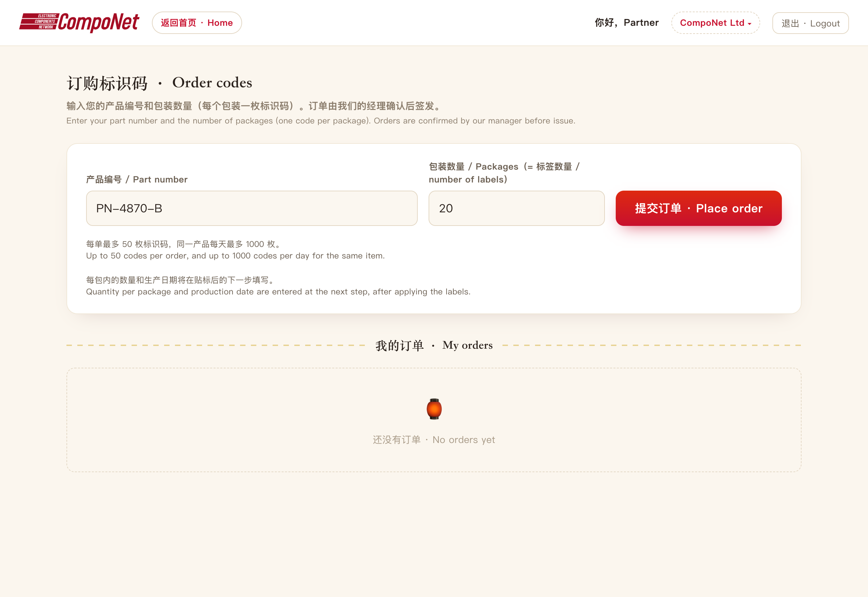Click the English order instructions text

pyautogui.click(x=321, y=121)
